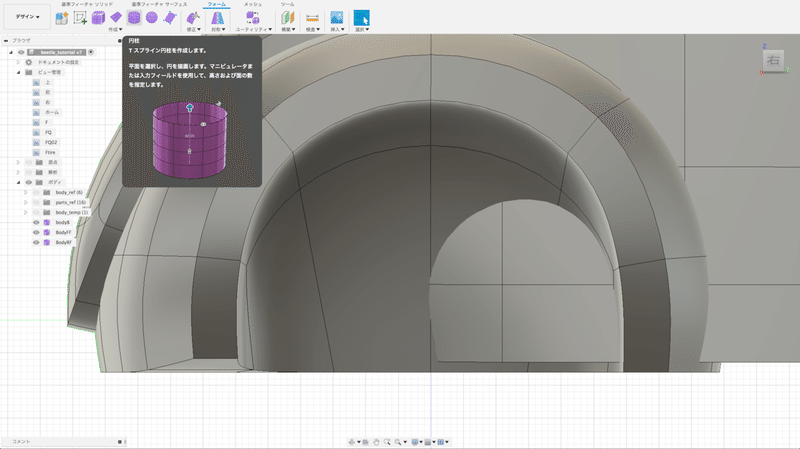The width and height of the screenshot is (800, 449).
Task: Click the T-spline box creation tool
Action: coord(99,18)
